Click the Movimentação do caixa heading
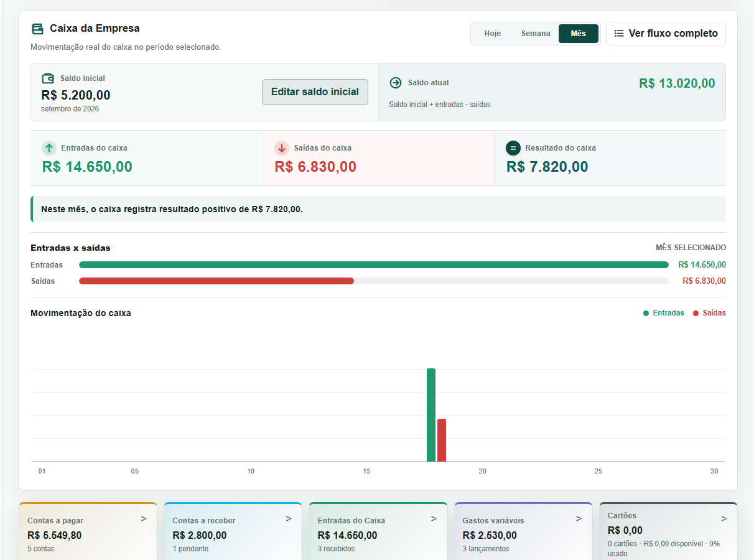The height and width of the screenshot is (560, 754). (81, 313)
